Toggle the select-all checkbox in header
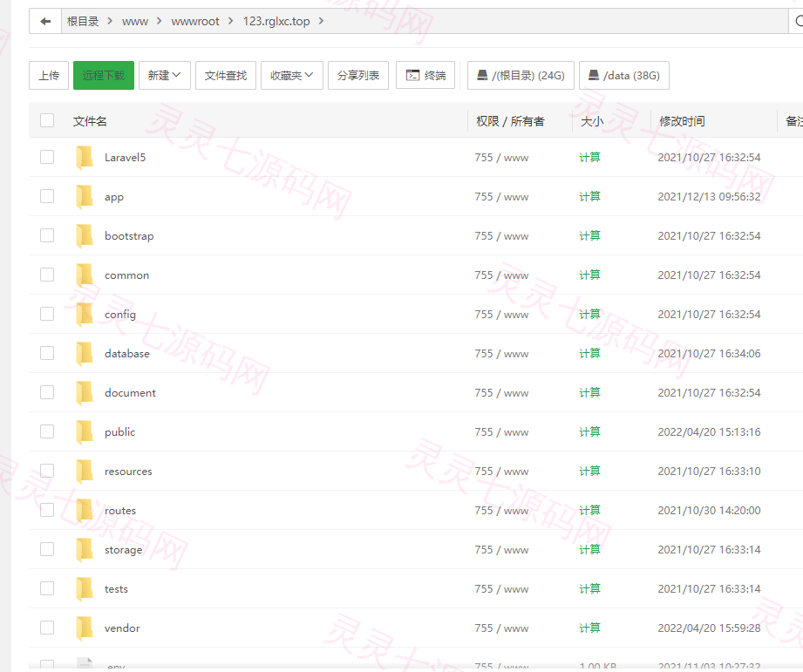 47,120
